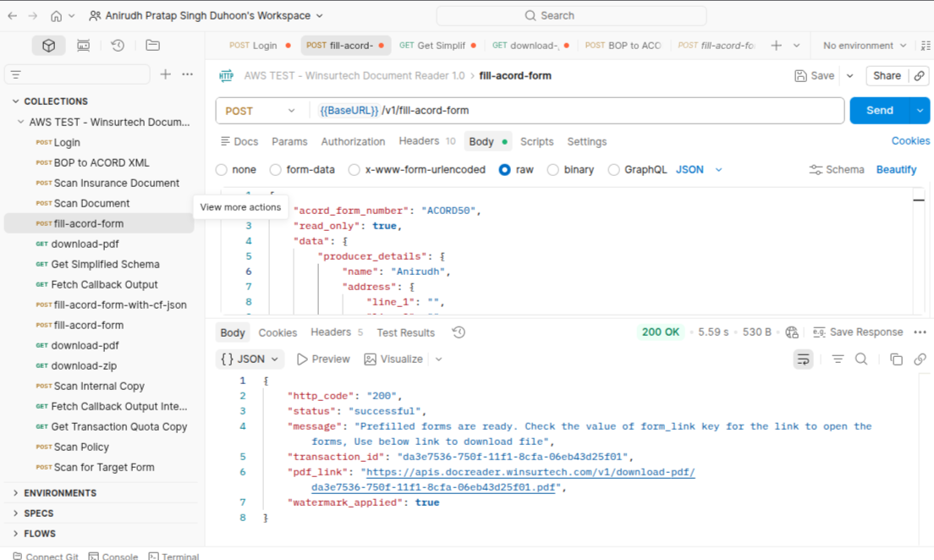Open the Schema option icon
The height and width of the screenshot is (560, 934).
click(816, 170)
